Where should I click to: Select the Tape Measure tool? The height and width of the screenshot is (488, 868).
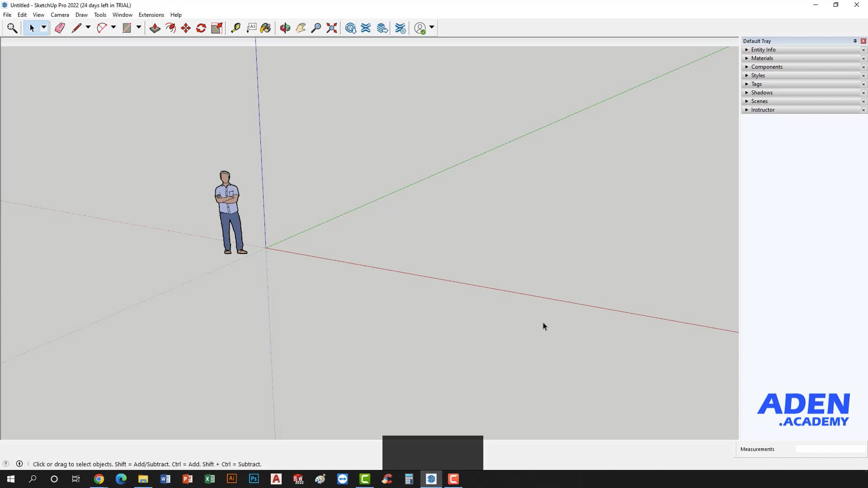[x=236, y=28]
